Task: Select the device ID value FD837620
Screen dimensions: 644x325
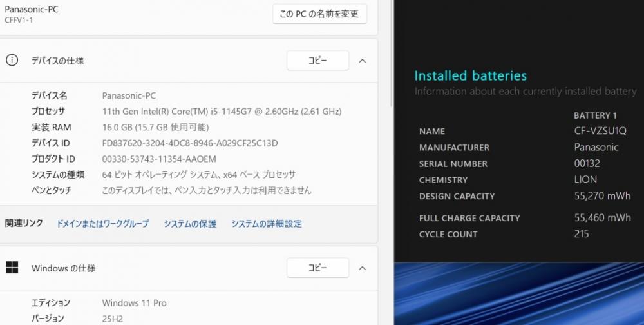Action: point(190,143)
